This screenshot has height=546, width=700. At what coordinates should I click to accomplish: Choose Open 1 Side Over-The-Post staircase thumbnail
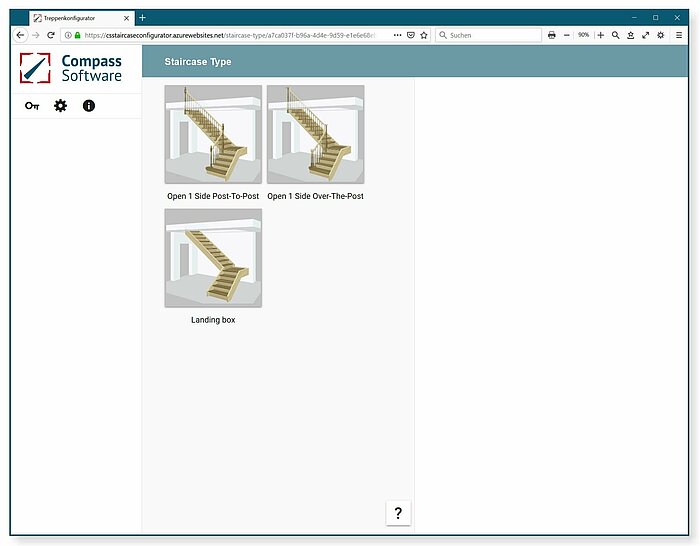tap(315, 134)
